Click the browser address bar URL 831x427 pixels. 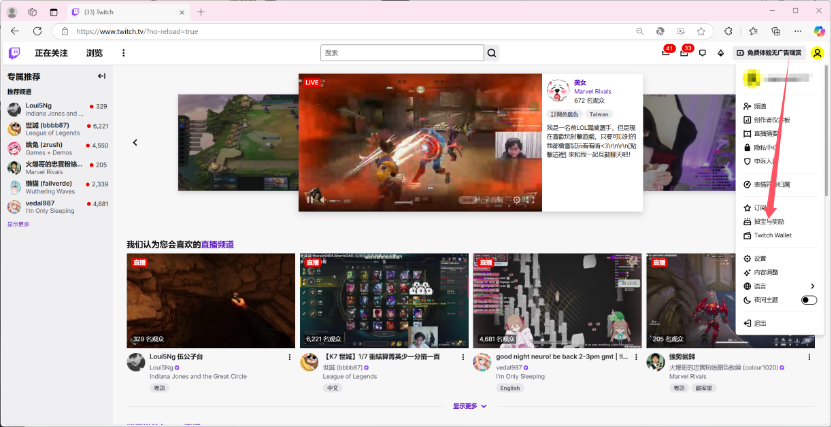pyautogui.click(x=137, y=31)
